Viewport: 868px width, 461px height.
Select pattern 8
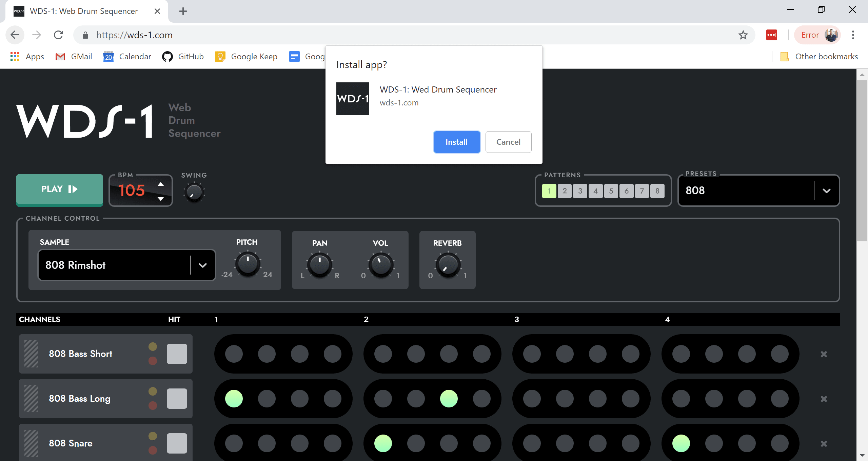(x=657, y=191)
